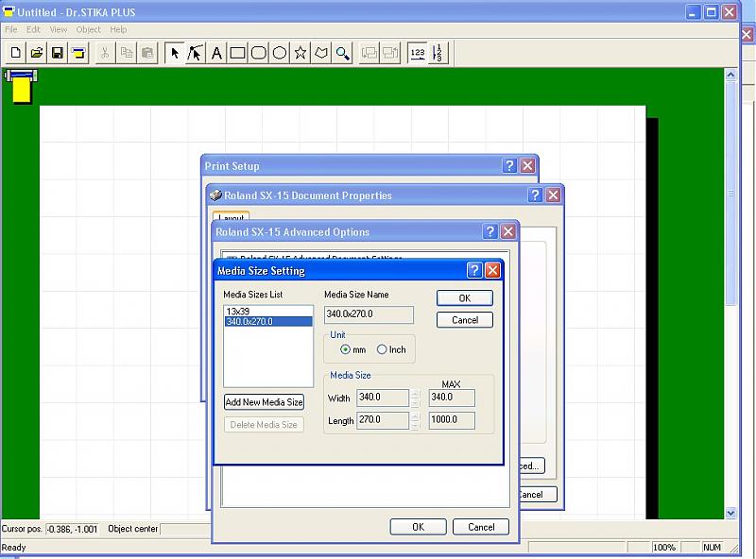Click Delete Media Size button
This screenshot has height=559, width=756.
pos(264,425)
